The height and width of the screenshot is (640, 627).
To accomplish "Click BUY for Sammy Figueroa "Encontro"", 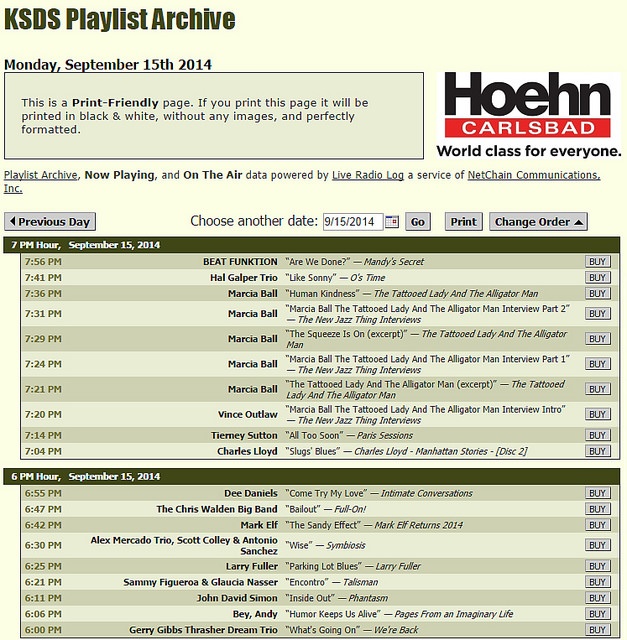I will point(598,582).
